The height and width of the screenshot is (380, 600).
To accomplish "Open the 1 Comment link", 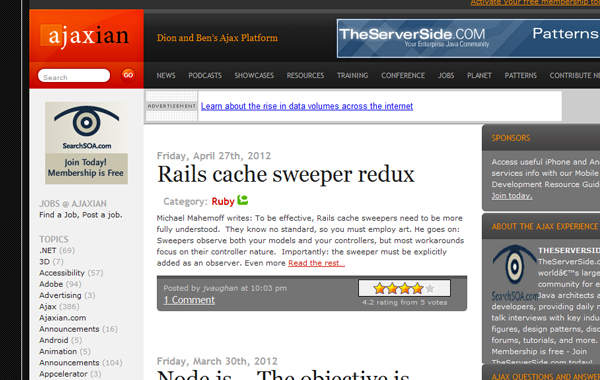I will click(x=189, y=300).
